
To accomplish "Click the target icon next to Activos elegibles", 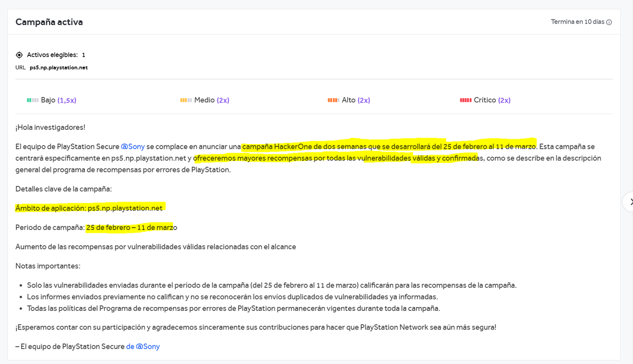I will (x=20, y=55).
